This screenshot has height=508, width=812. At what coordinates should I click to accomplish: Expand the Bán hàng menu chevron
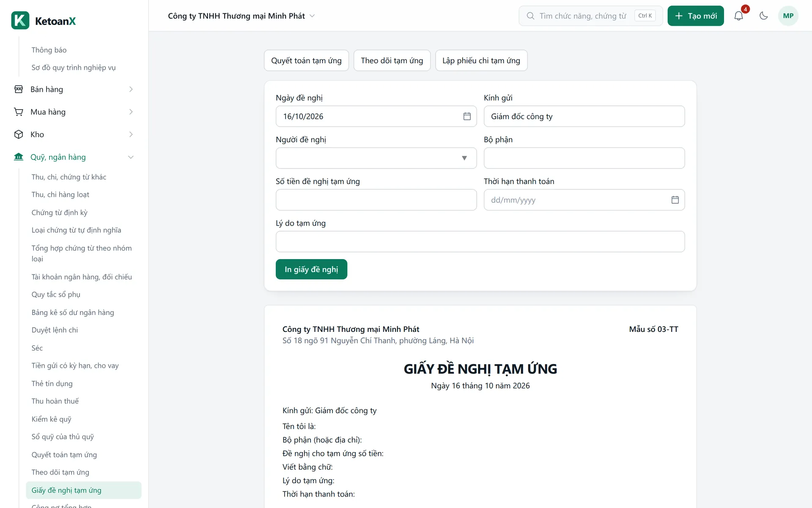[x=131, y=89]
